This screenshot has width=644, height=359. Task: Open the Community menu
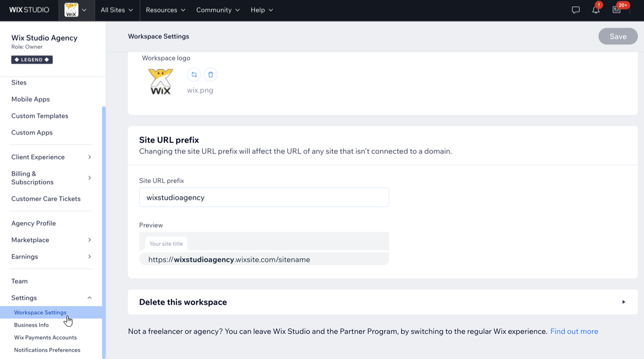click(217, 10)
